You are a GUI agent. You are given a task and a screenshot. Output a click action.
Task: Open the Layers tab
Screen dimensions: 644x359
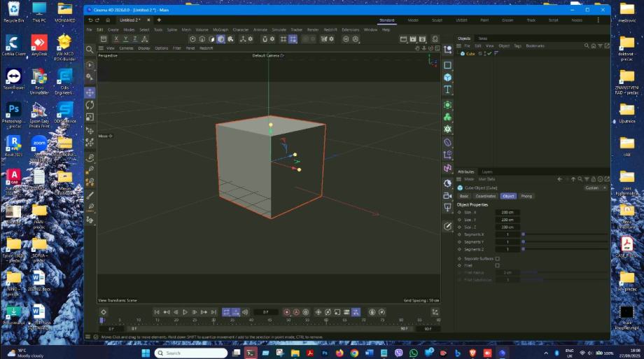point(487,171)
